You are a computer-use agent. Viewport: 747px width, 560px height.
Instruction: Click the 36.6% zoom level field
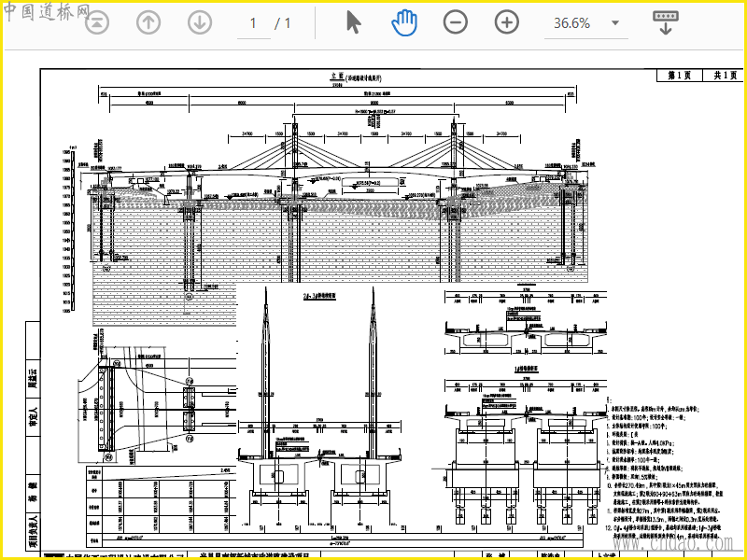click(571, 22)
